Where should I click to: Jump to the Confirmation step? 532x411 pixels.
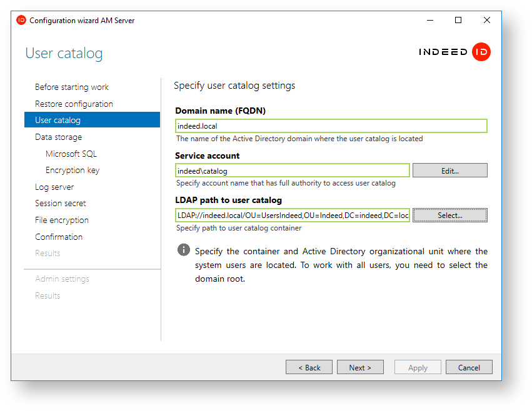[x=59, y=237]
